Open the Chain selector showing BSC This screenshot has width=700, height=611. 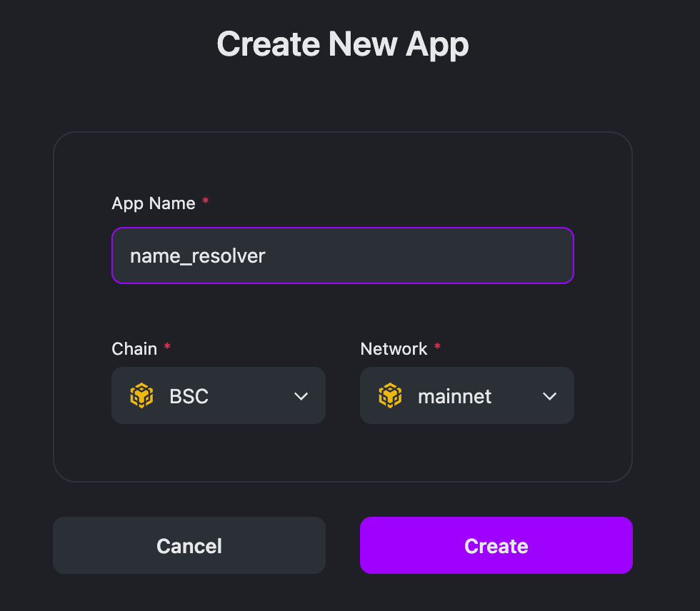click(218, 395)
